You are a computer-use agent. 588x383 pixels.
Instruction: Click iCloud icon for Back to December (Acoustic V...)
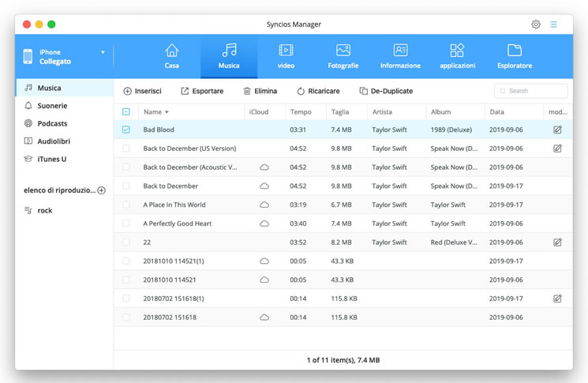tap(264, 167)
